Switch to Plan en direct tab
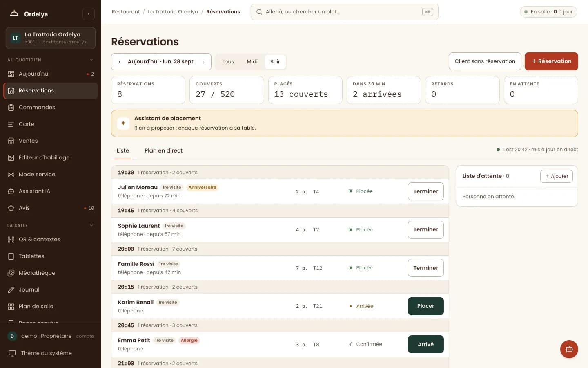Image resolution: width=588 pixels, height=368 pixels. pos(163,151)
